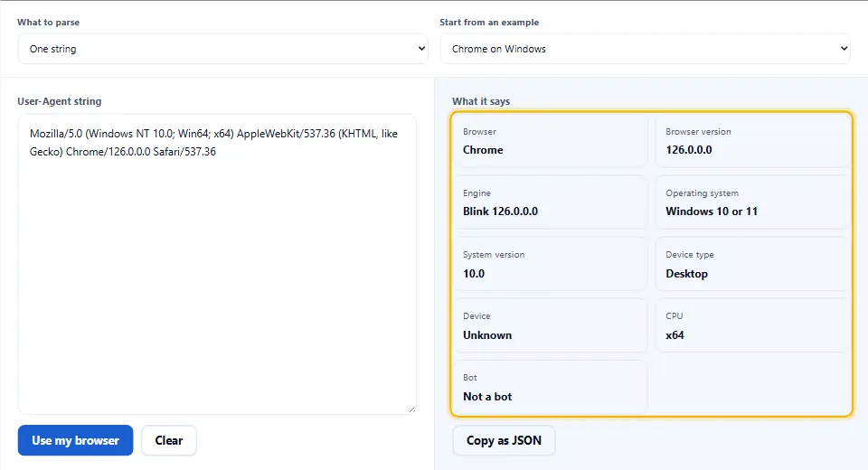Click the 'What to parse' label
The height and width of the screenshot is (470, 868).
point(48,22)
